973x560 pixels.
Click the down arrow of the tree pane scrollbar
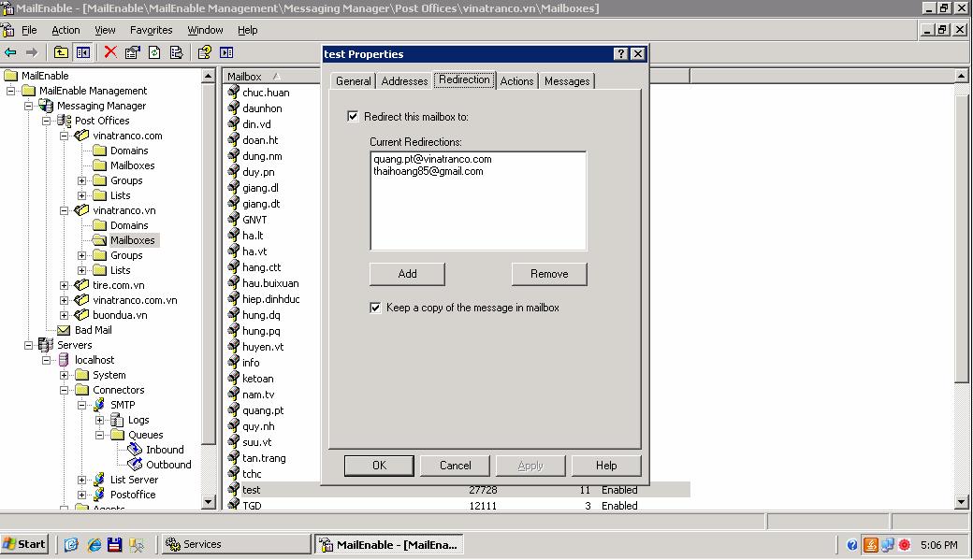209,502
